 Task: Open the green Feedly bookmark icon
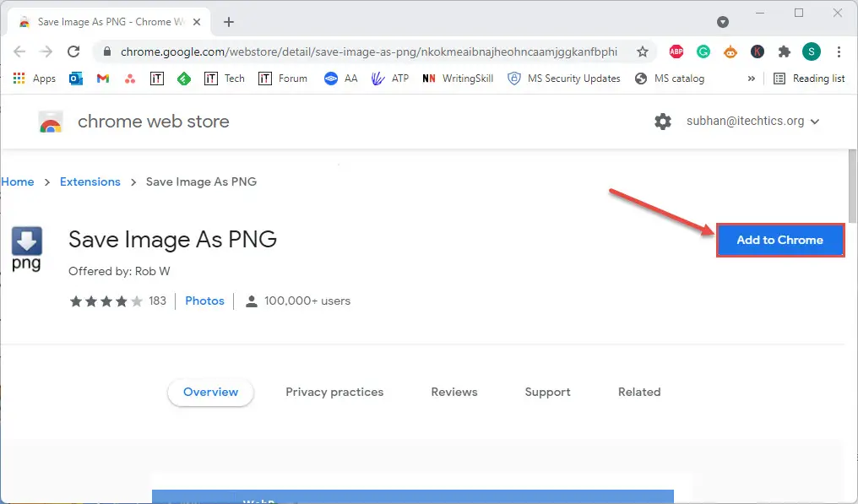coord(184,79)
